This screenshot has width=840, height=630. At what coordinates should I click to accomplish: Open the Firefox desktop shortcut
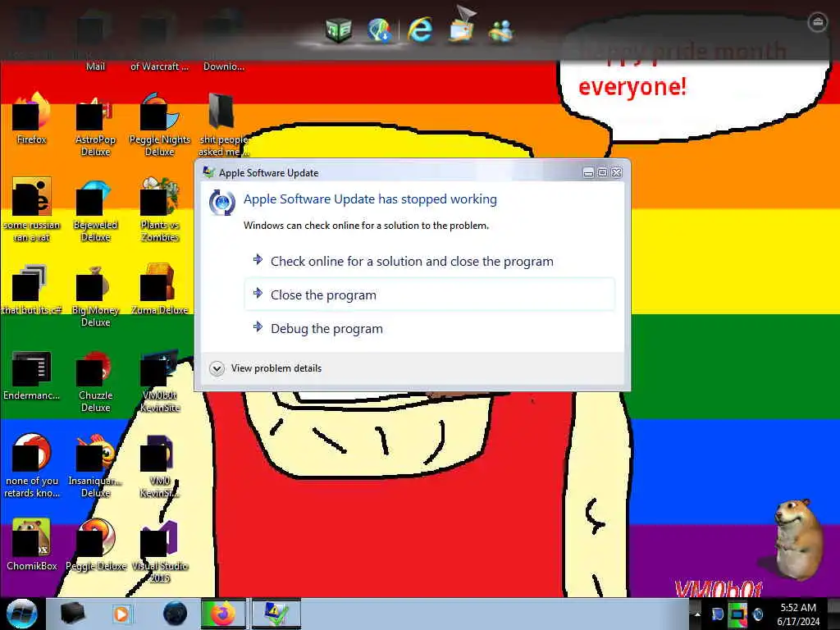click(x=32, y=118)
